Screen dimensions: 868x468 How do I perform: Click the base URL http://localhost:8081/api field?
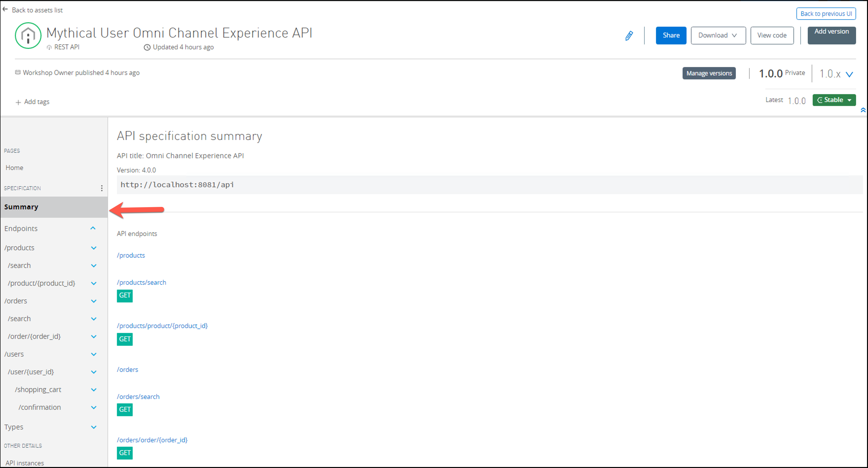tap(177, 185)
